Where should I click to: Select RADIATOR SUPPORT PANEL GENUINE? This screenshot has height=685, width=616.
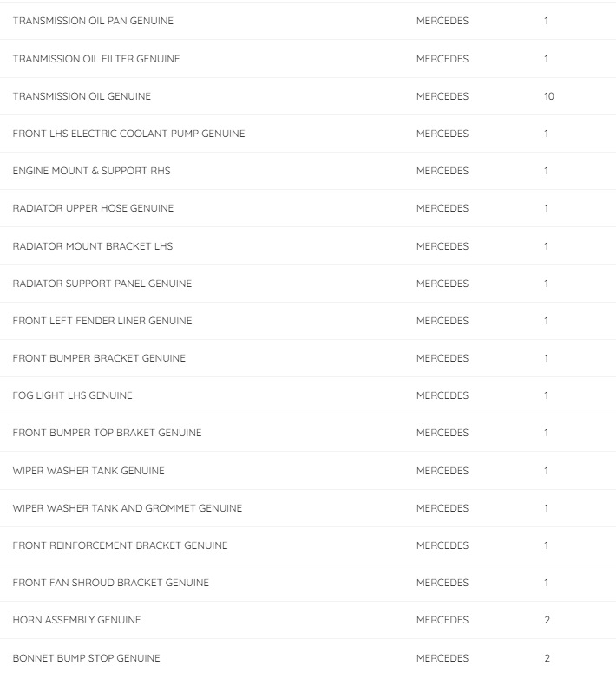(x=102, y=284)
